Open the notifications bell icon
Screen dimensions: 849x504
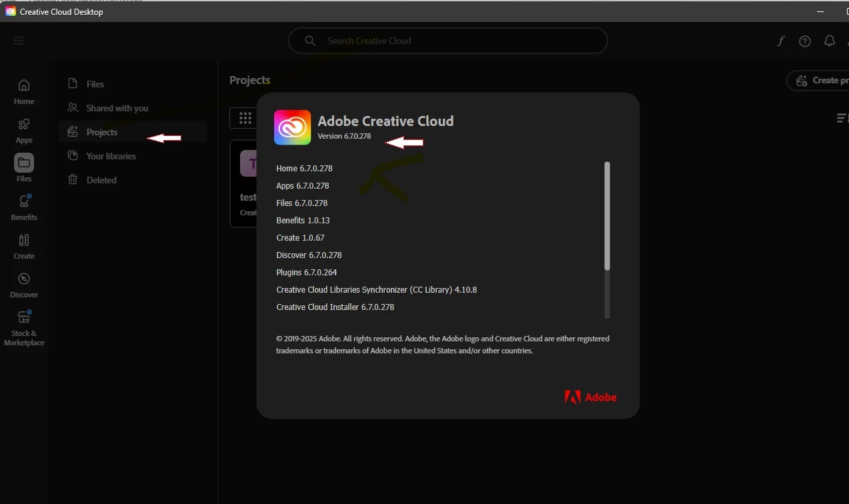click(830, 41)
